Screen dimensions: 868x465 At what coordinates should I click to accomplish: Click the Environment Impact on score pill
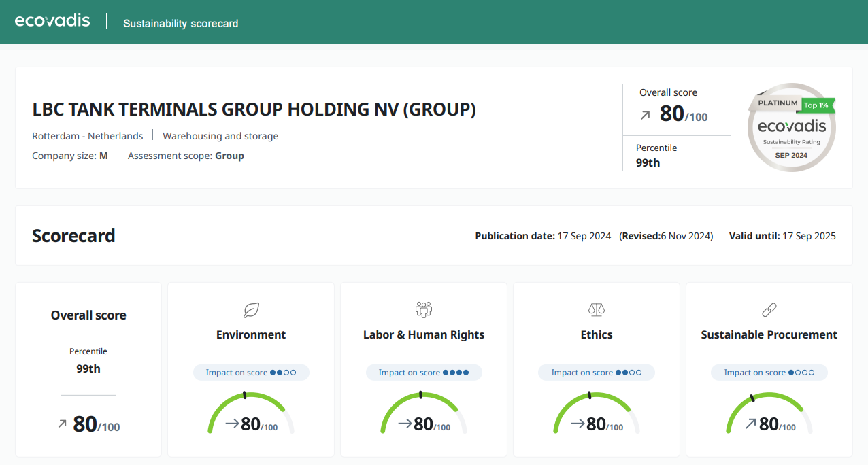[251, 373]
